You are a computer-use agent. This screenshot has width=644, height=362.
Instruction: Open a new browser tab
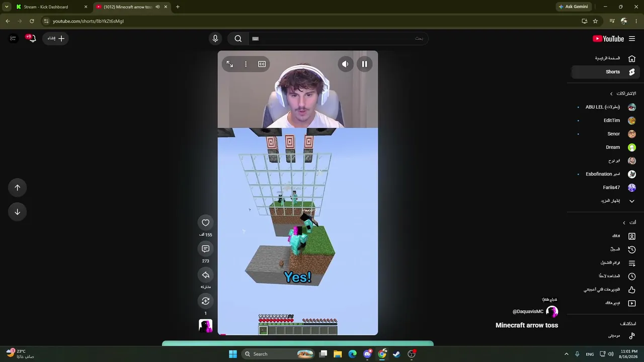pyautogui.click(x=178, y=7)
